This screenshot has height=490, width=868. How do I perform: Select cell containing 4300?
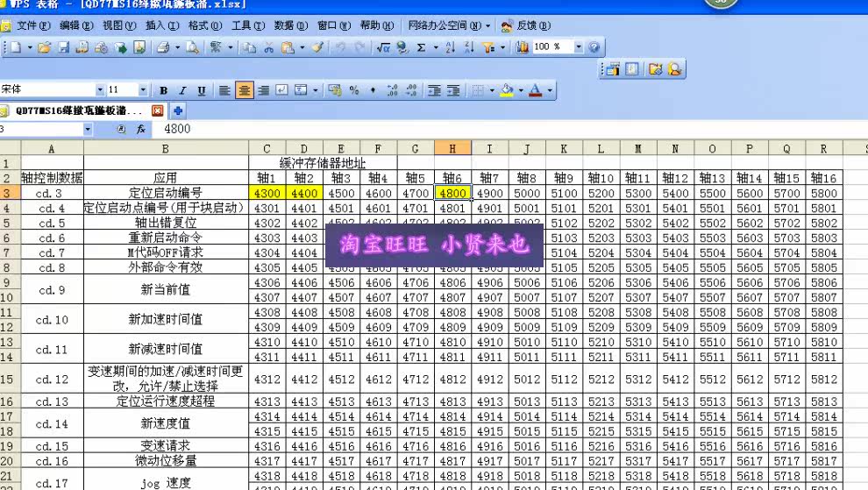(267, 193)
